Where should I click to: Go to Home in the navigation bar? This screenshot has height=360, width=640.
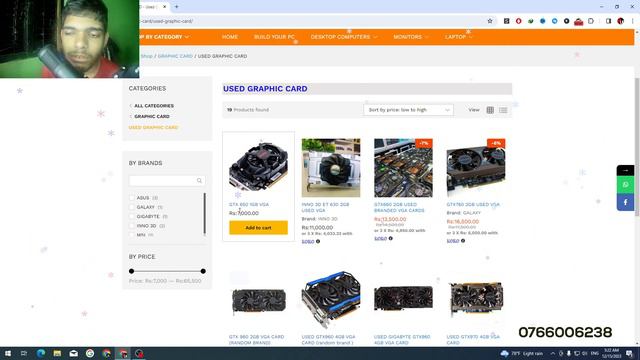(x=230, y=37)
